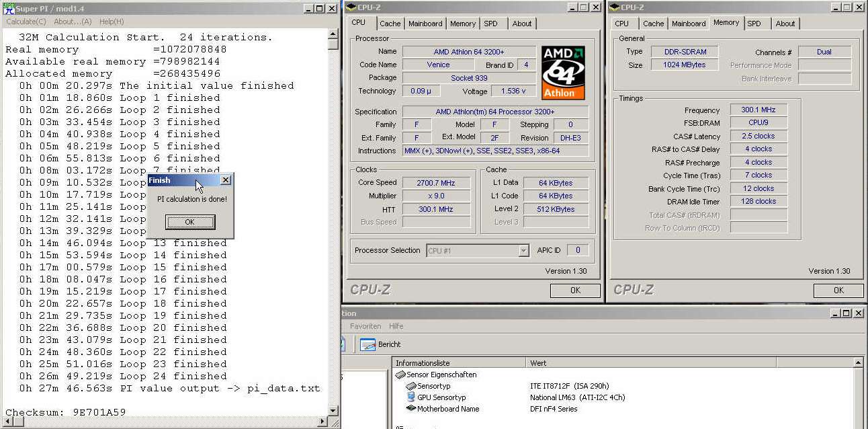Click the Core Speed 2700.7 MHz field
This screenshot has height=429, width=868.
click(x=435, y=183)
